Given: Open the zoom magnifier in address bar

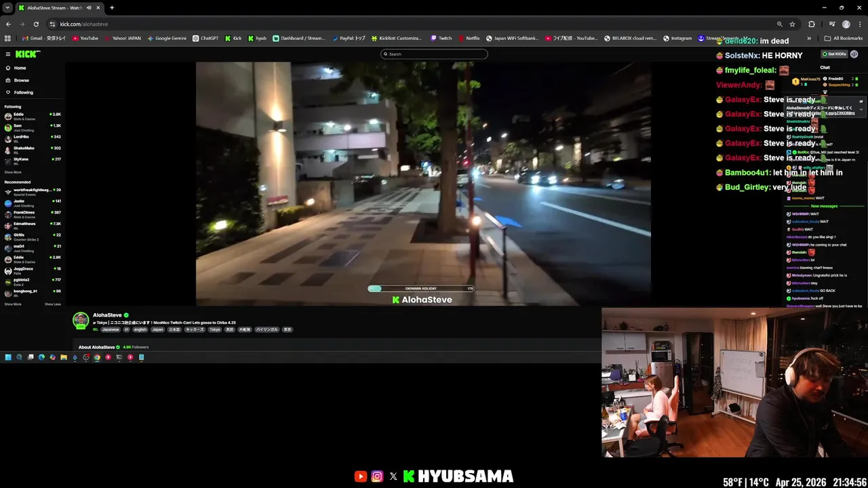Looking at the screenshot, I should coord(780,24).
